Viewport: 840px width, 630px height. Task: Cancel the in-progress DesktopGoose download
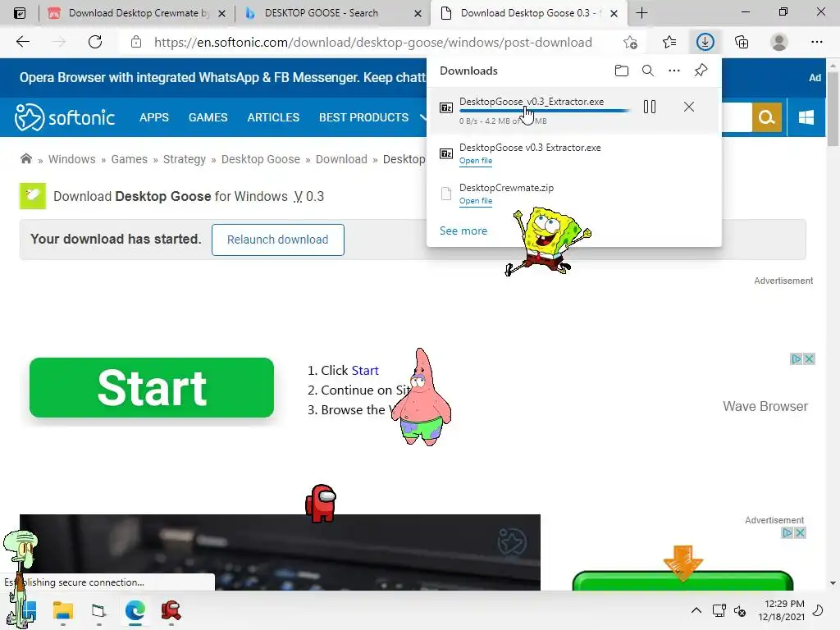(x=689, y=107)
